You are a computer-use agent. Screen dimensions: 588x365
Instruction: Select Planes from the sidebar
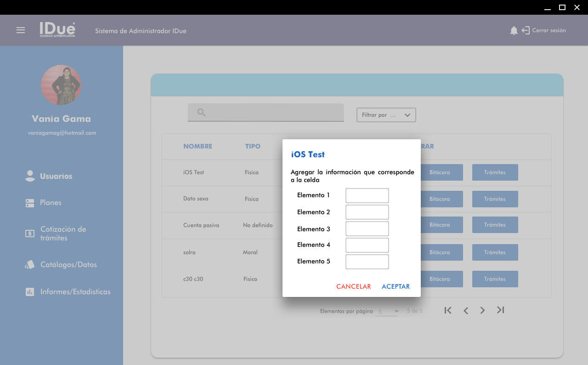(x=51, y=203)
